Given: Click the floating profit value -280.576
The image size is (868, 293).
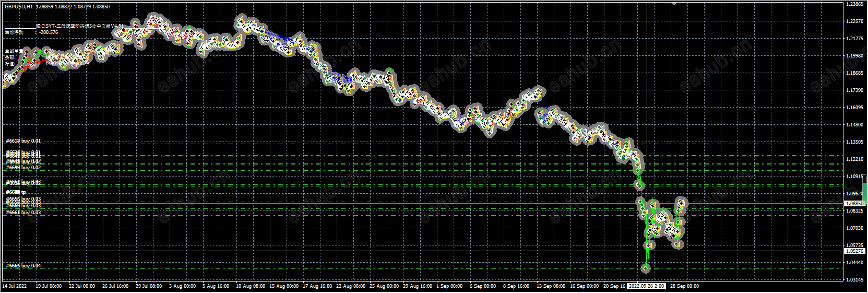Looking at the screenshot, I should point(49,32).
